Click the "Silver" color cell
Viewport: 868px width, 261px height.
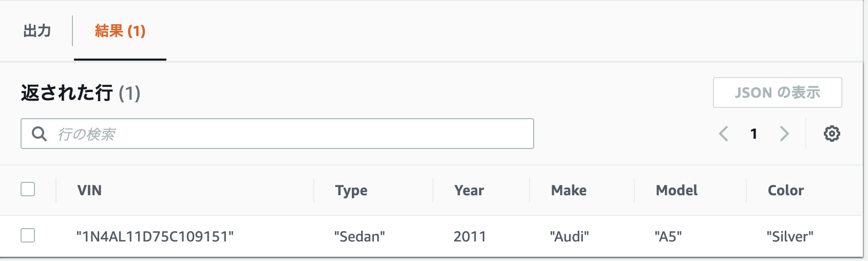pos(790,236)
